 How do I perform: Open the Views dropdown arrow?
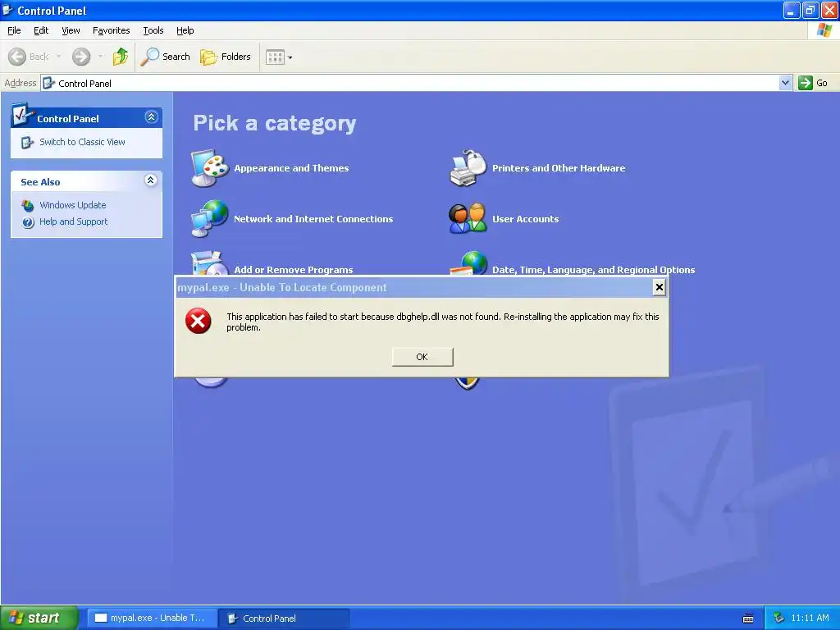pos(290,57)
